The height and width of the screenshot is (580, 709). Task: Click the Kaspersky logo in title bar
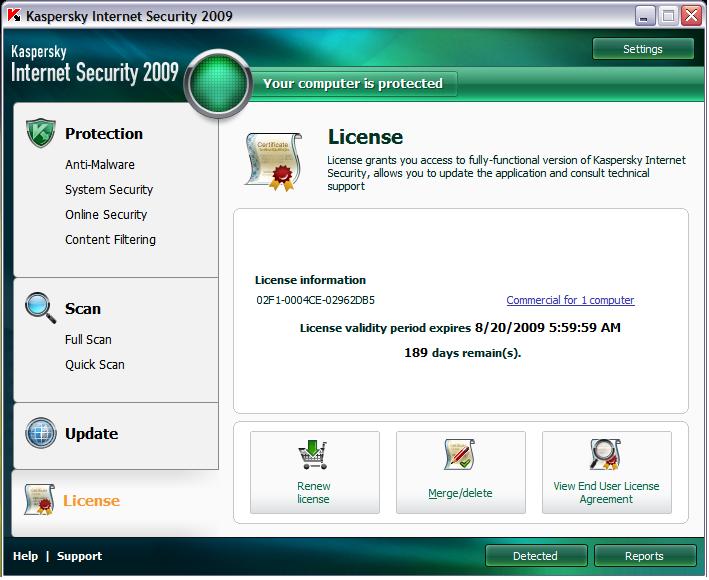pyautogui.click(x=14, y=15)
